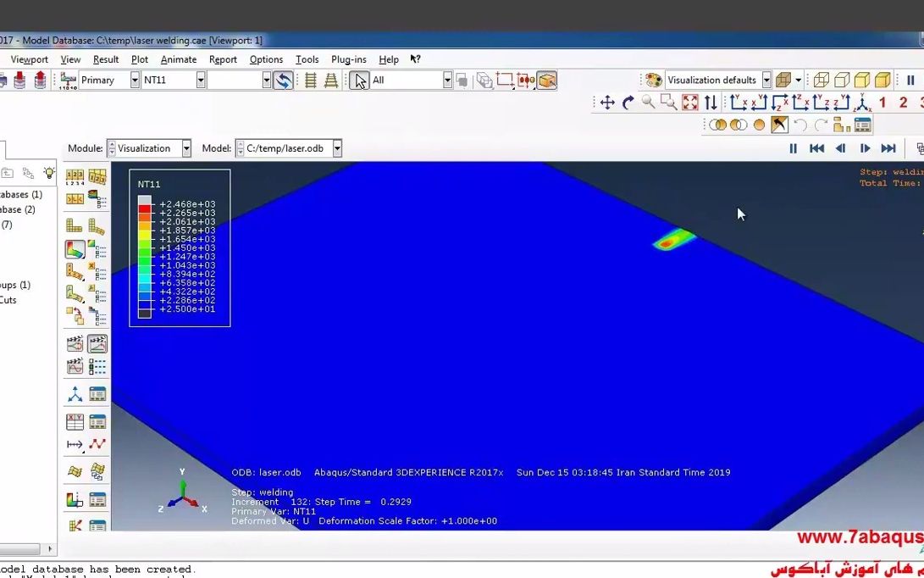Viewport: 924px width, 578px height.
Task: Expand the Visualization defaults dropdown
Action: click(766, 79)
